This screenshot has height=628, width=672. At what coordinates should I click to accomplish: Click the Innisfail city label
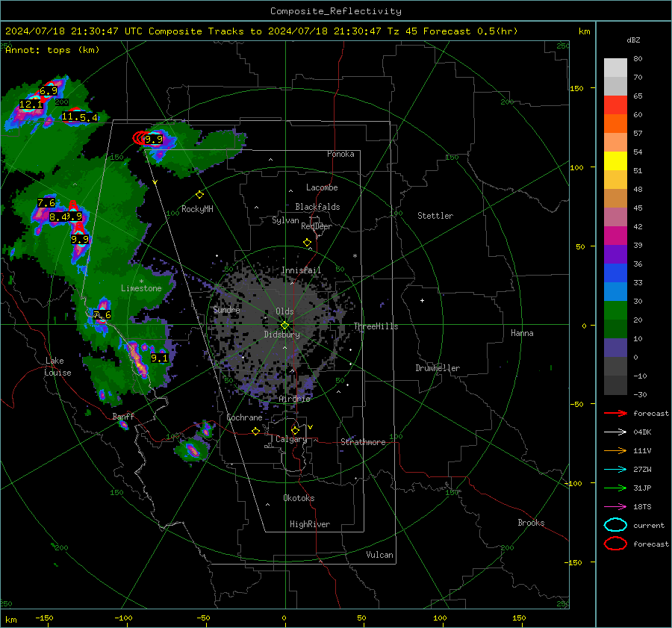[302, 270]
